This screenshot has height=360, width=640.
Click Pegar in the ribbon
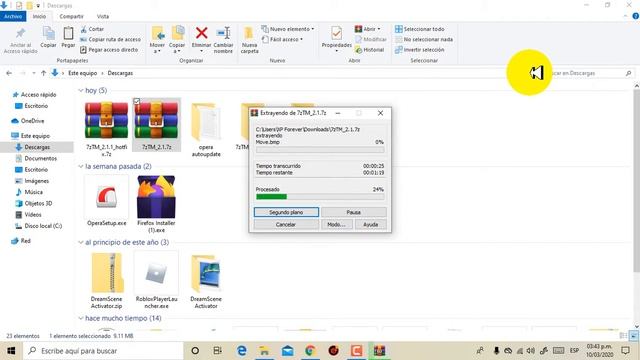(68, 37)
